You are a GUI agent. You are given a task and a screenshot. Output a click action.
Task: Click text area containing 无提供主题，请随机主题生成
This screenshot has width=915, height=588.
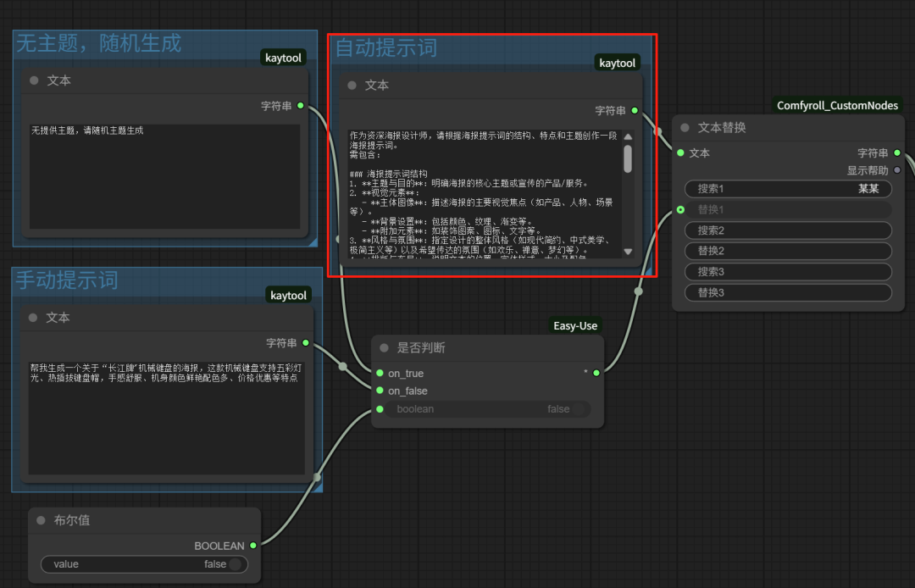pos(164,176)
